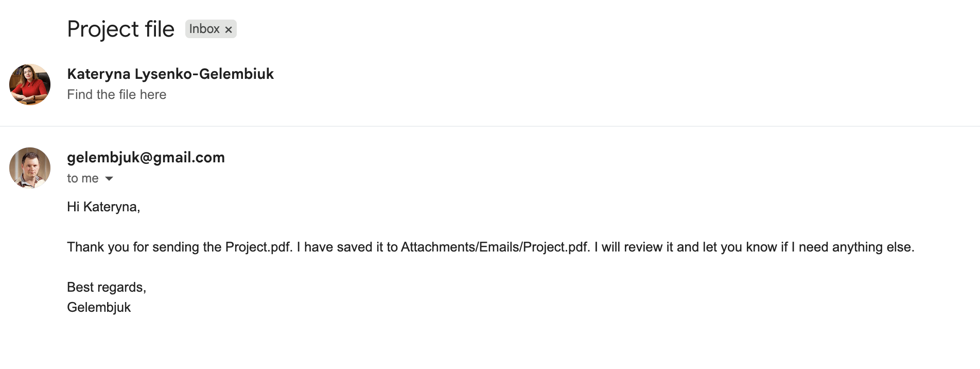Viewport: 980px width, 369px height.
Task: Click the gelembjuk@gmail.com sender address
Action: [146, 157]
